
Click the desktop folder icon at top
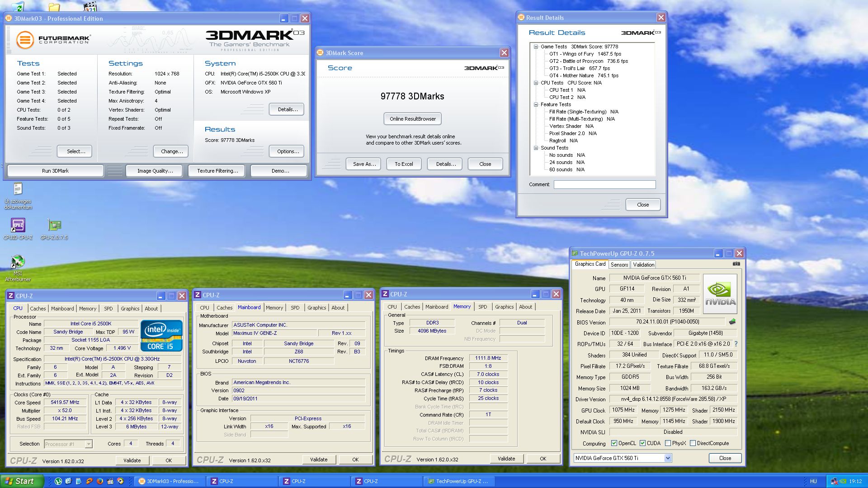click(54, 6)
